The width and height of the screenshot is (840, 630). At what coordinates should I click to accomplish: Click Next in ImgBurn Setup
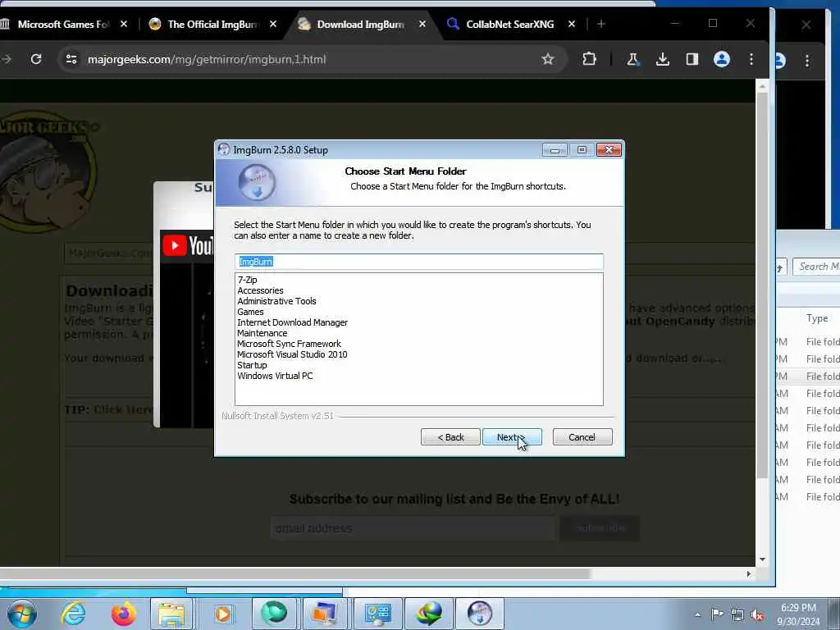(512, 437)
